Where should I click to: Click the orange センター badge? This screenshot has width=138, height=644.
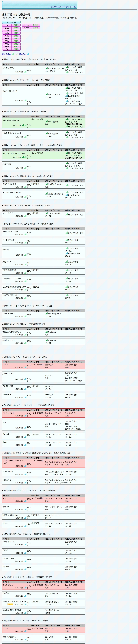(11, 604)
